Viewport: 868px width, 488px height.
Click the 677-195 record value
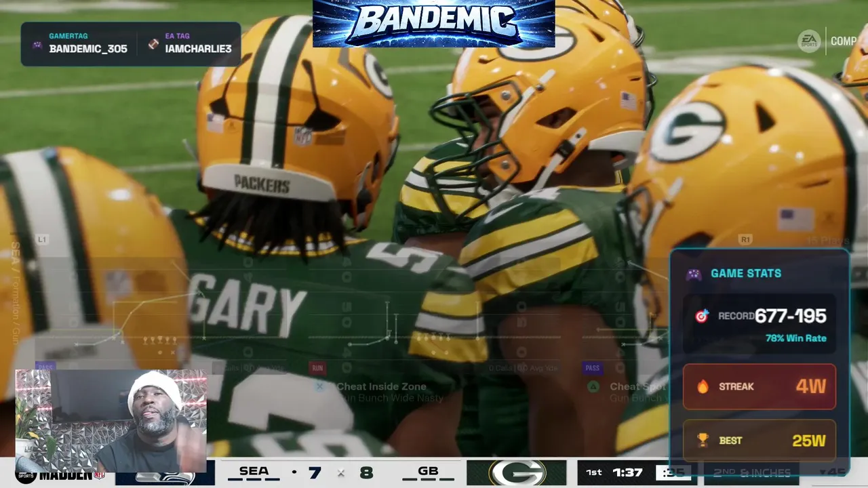tap(791, 316)
